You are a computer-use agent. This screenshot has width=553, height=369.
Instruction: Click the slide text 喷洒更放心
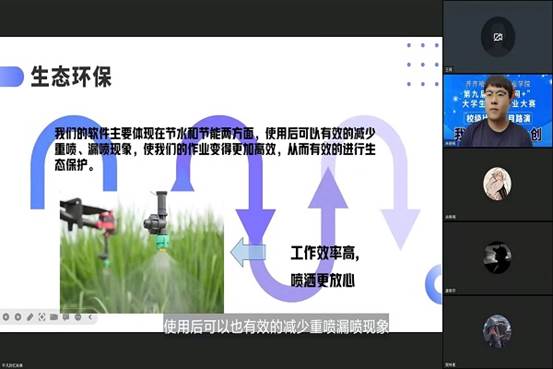pos(323,280)
